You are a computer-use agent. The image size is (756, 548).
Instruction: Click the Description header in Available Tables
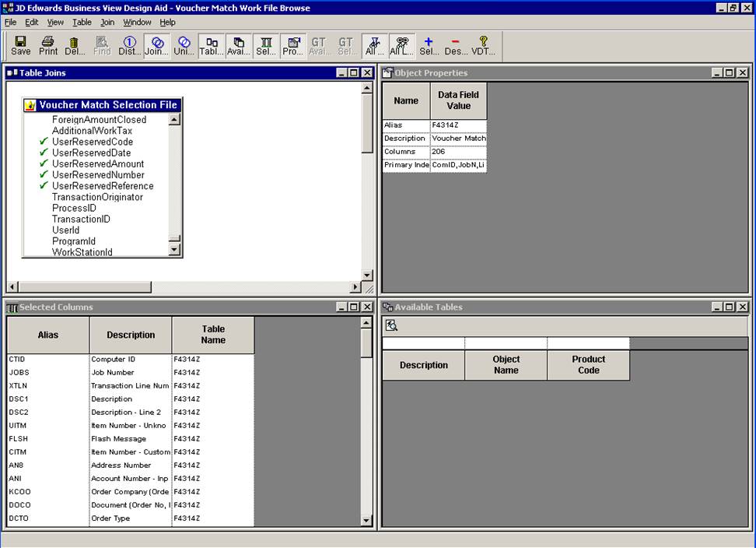coord(423,365)
